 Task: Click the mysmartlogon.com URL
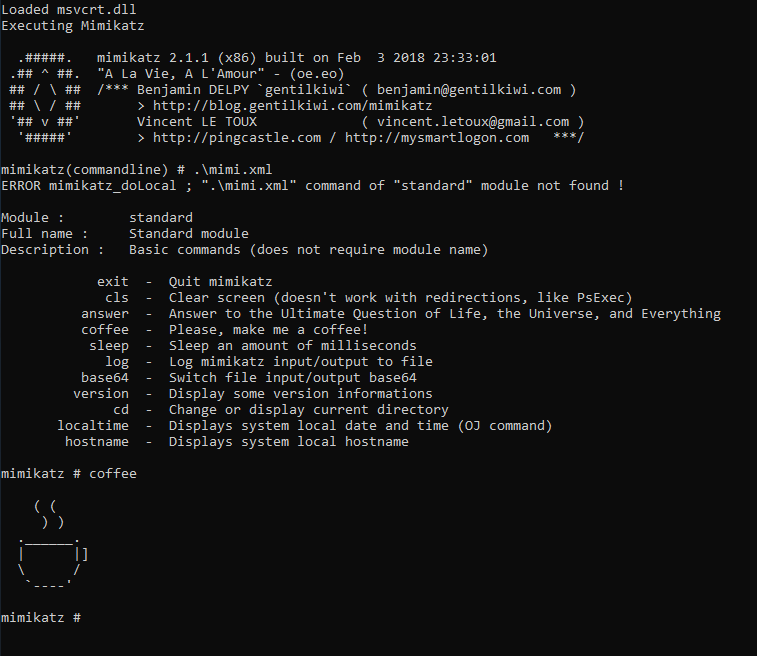coord(437,137)
